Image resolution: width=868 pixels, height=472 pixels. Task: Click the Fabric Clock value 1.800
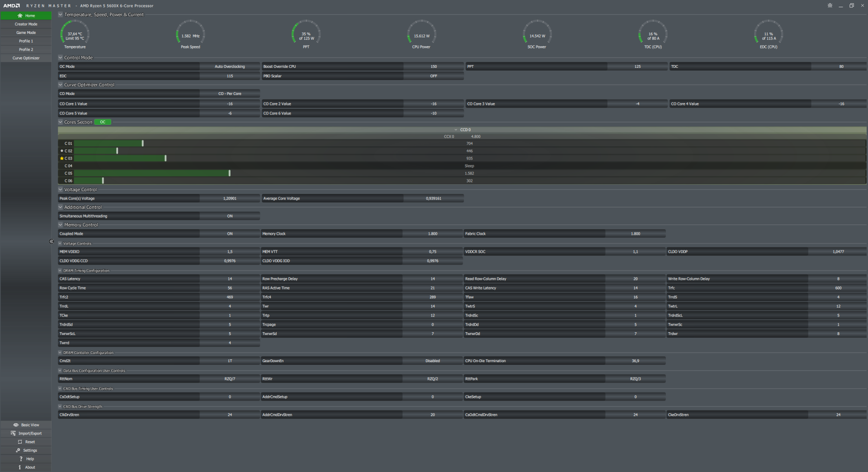click(x=635, y=234)
